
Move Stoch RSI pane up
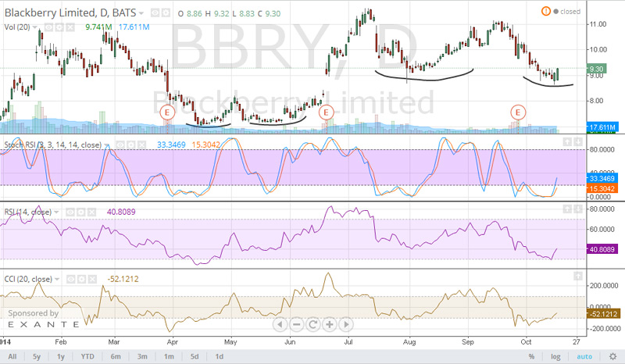click(x=567, y=142)
